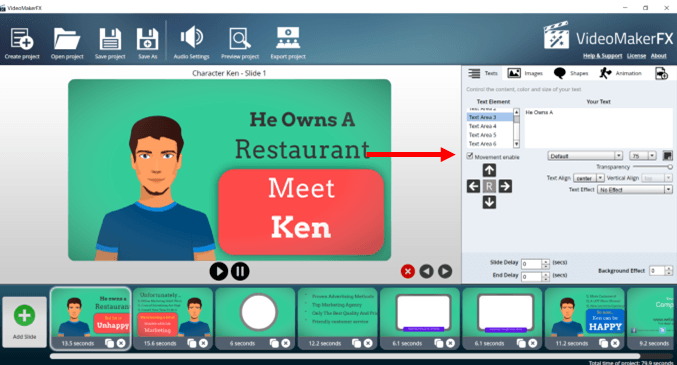Move text up with the up arrow
The width and height of the screenshot is (677, 365).
coord(489,170)
